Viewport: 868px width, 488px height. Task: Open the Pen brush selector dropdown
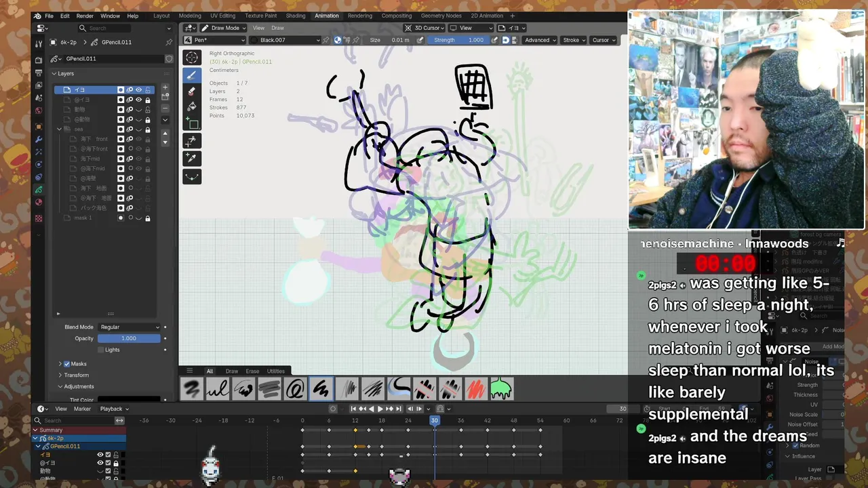(x=214, y=40)
